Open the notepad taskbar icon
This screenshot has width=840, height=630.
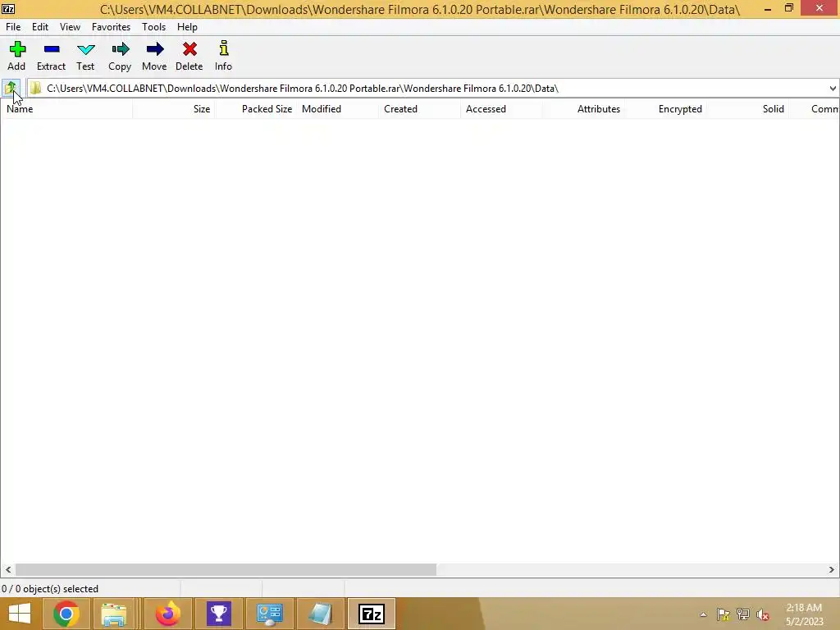click(x=321, y=614)
